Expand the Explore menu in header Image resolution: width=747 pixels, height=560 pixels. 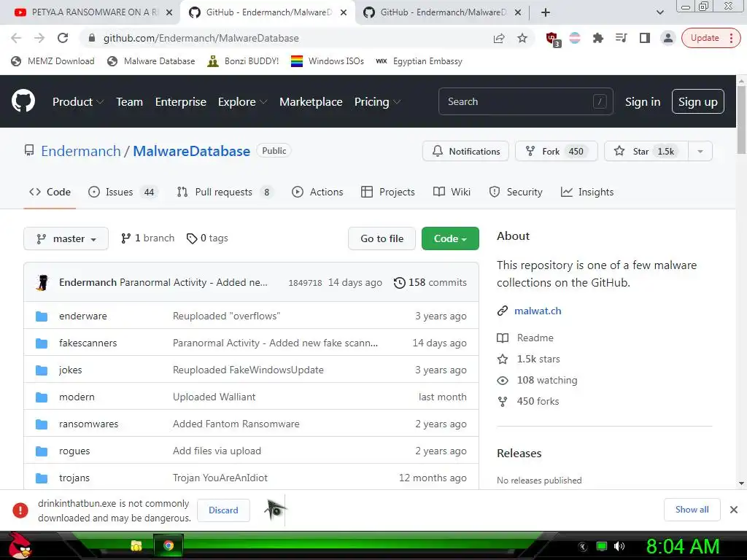[x=242, y=102]
